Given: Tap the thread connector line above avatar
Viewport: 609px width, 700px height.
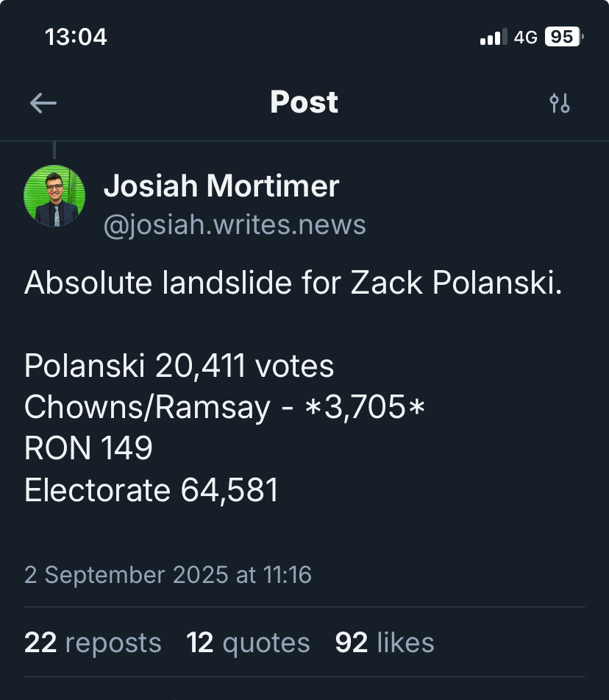Looking at the screenshot, I should coord(54,150).
